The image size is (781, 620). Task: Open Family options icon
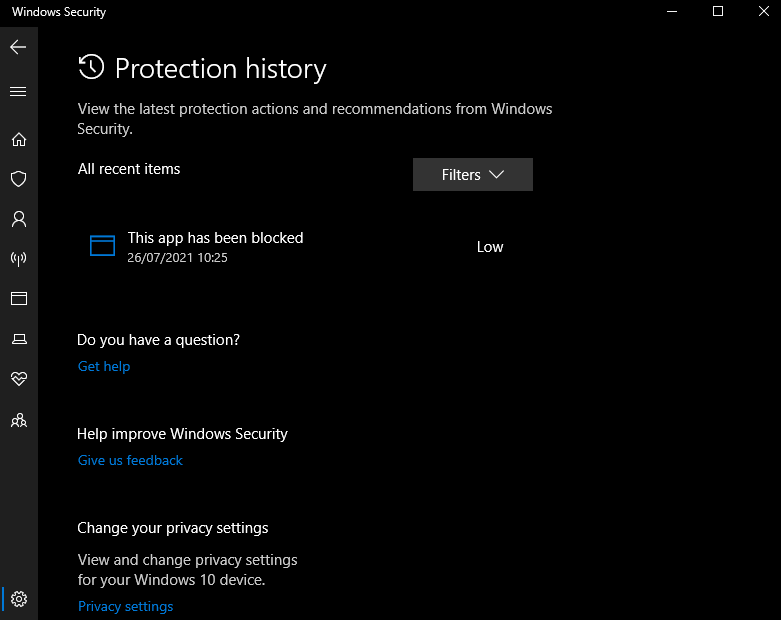pos(18,420)
